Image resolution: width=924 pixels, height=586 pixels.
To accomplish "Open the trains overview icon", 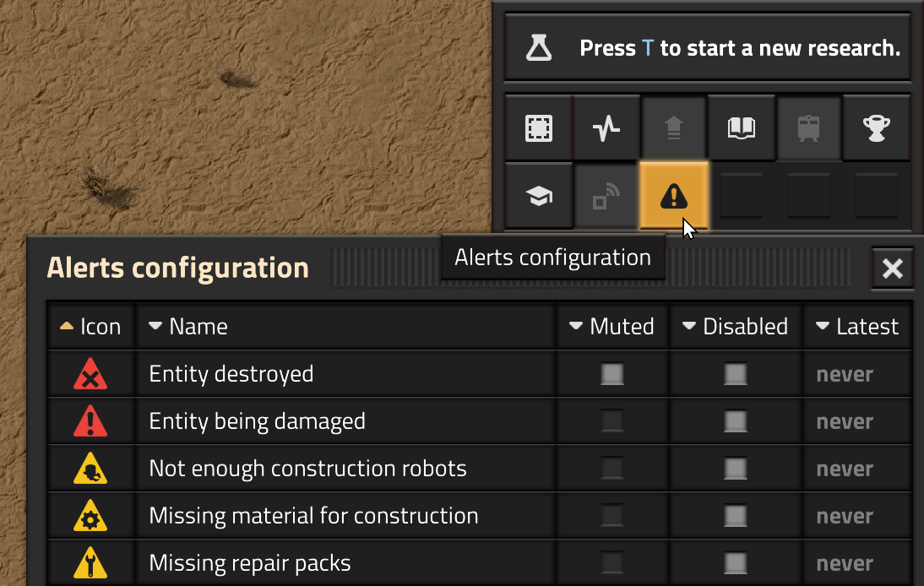I will pos(808,128).
